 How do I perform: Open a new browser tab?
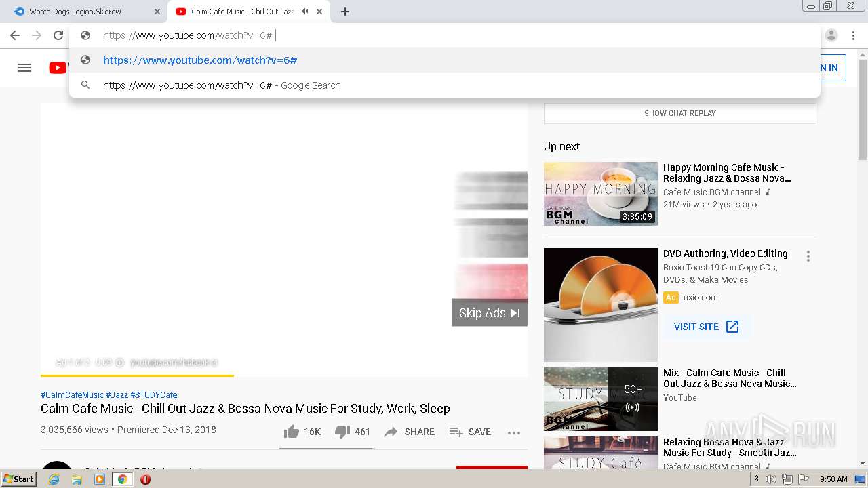345,12
